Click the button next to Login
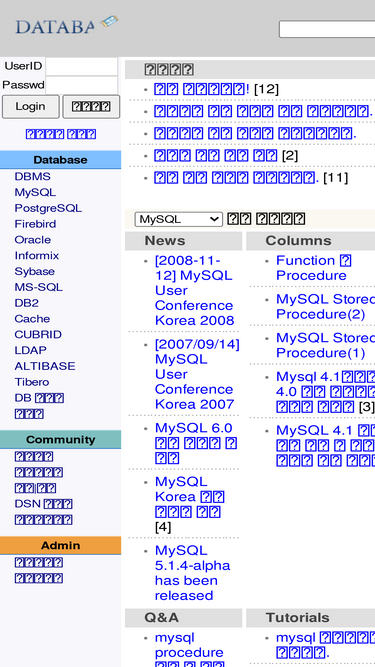This screenshot has width=375, height=667. (x=91, y=106)
